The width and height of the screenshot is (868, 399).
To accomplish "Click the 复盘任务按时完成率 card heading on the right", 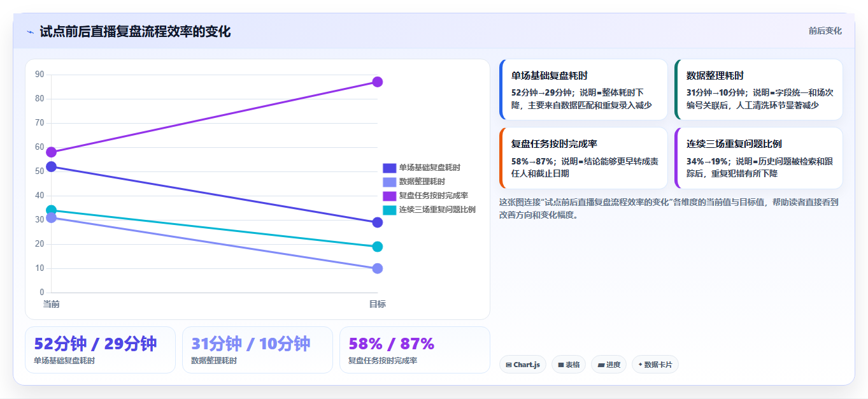I will [554, 143].
